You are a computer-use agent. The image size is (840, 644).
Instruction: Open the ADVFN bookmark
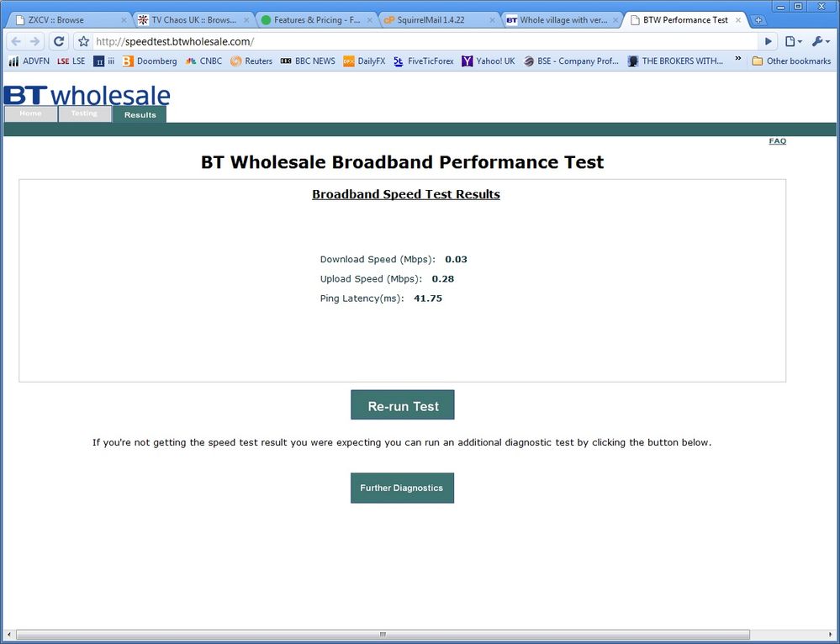(29, 61)
